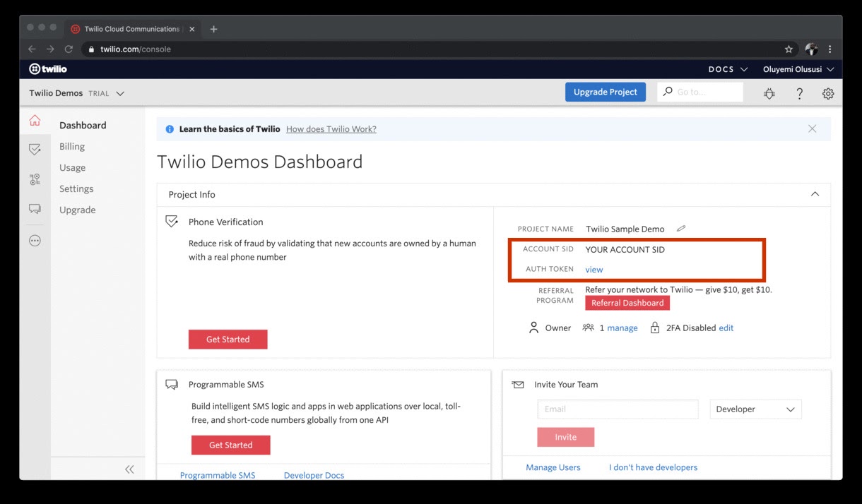
Task: View the auth token
Action: [x=594, y=270]
